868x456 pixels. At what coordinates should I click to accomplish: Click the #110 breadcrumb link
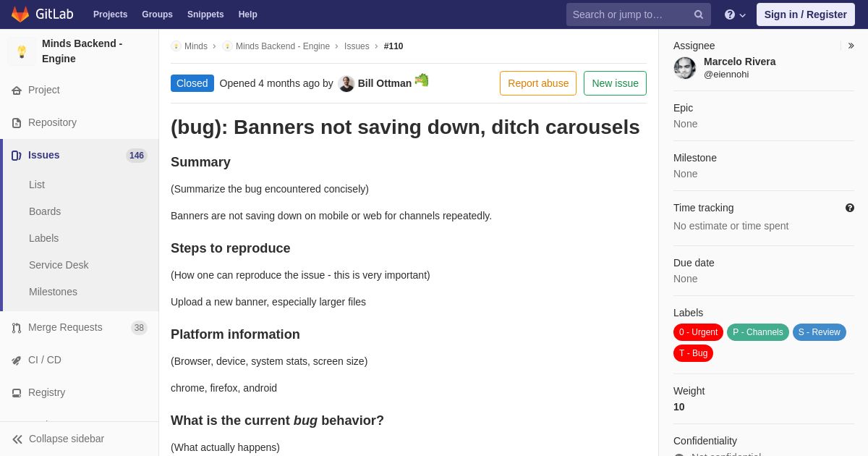tap(393, 46)
